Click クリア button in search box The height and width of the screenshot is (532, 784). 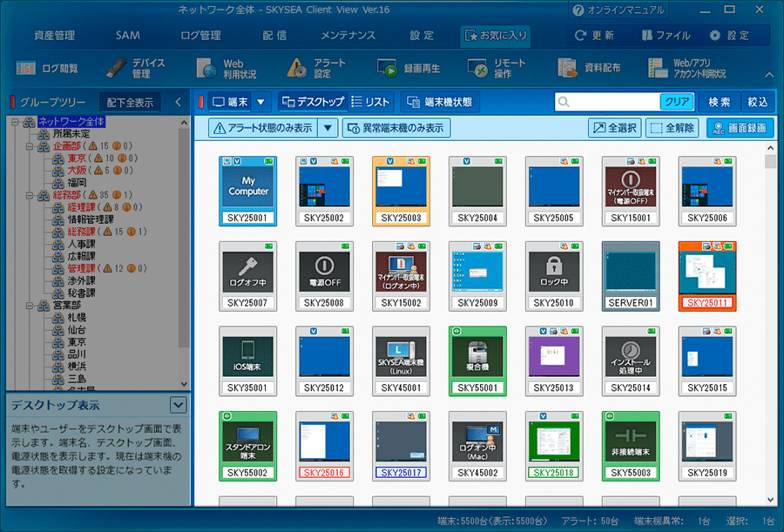click(677, 102)
